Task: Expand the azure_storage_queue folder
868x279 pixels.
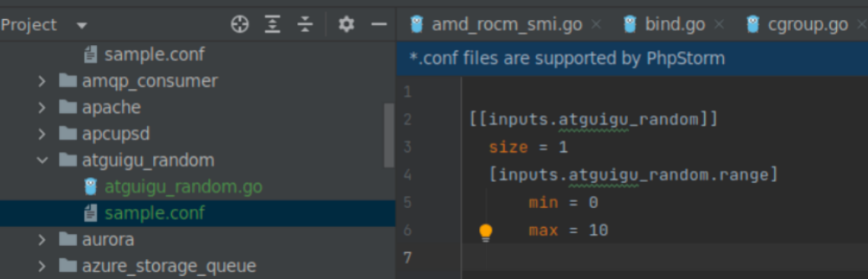Action: pos(42,266)
